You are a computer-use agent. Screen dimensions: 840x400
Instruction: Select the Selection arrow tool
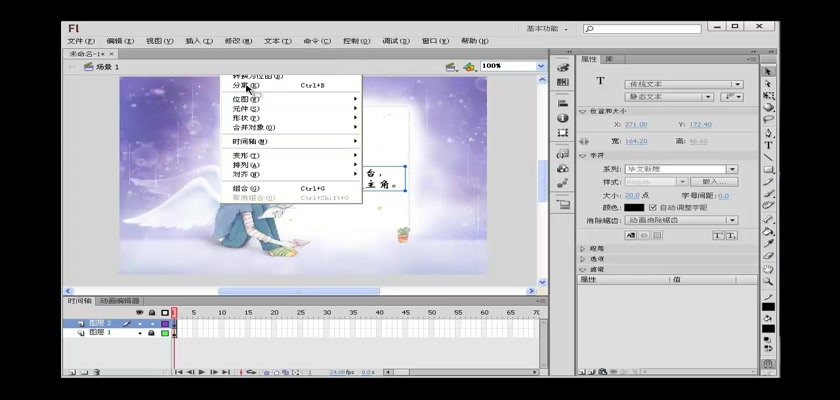click(768, 71)
